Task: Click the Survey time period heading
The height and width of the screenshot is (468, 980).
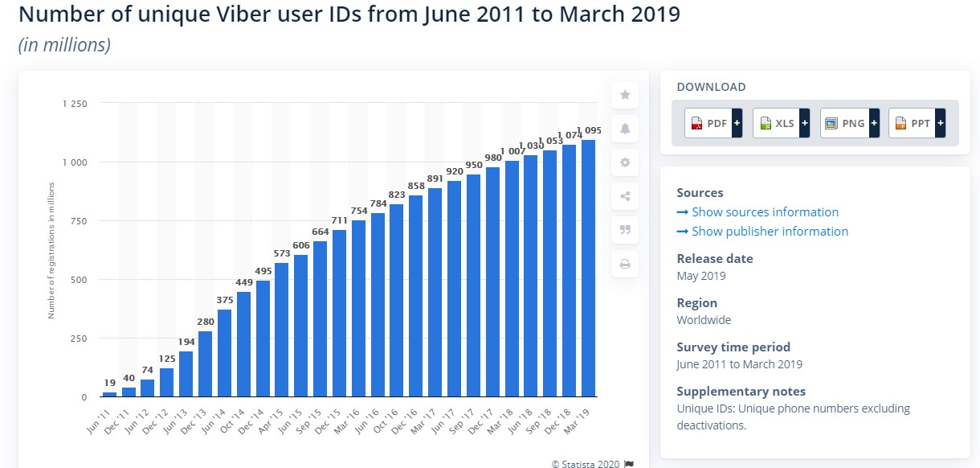Action: tap(733, 347)
